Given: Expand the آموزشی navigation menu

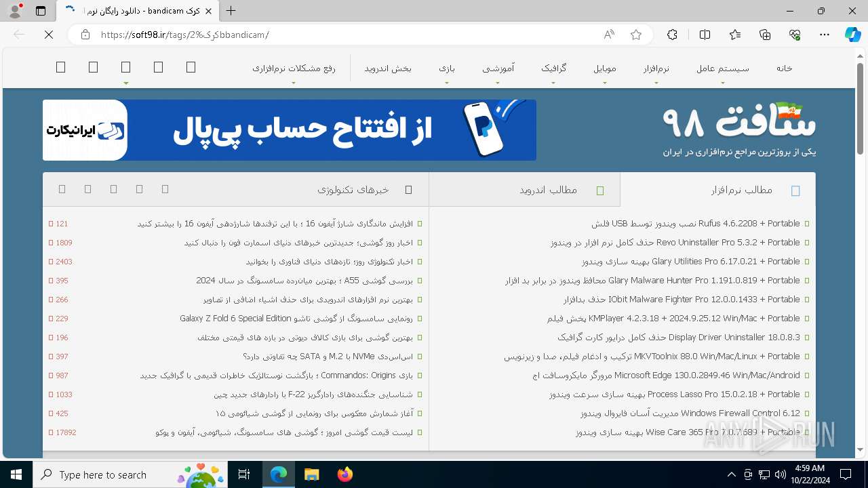Looking at the screenshot, I should [x=498, y=68].
